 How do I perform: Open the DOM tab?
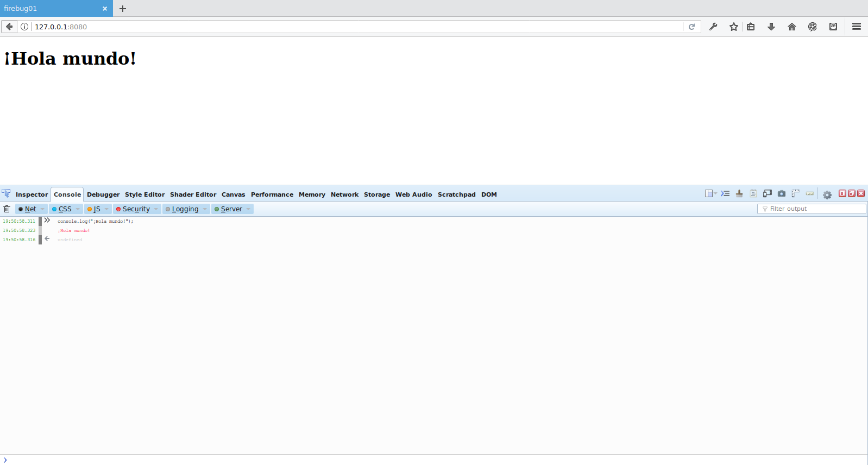(489, 194)
